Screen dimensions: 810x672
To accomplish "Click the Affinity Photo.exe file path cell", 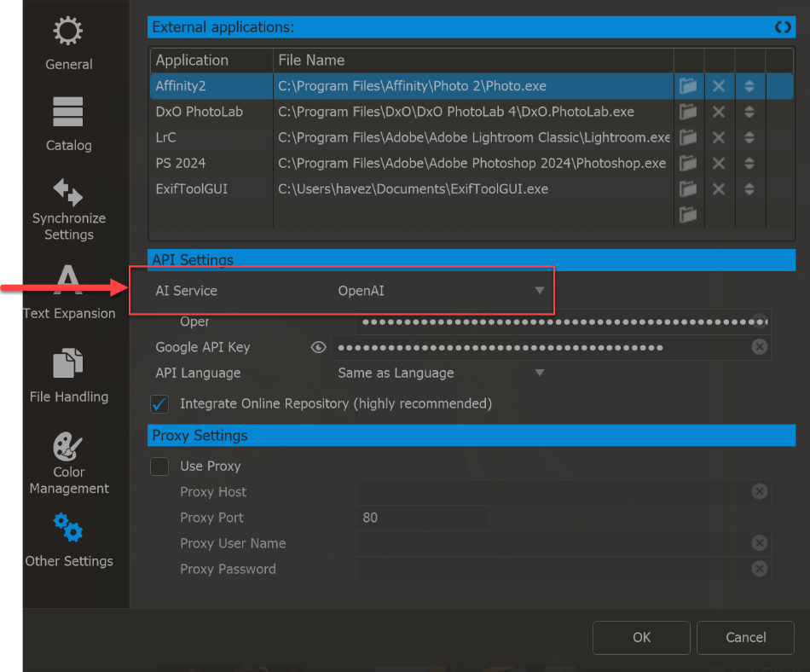I will point(473,86).
